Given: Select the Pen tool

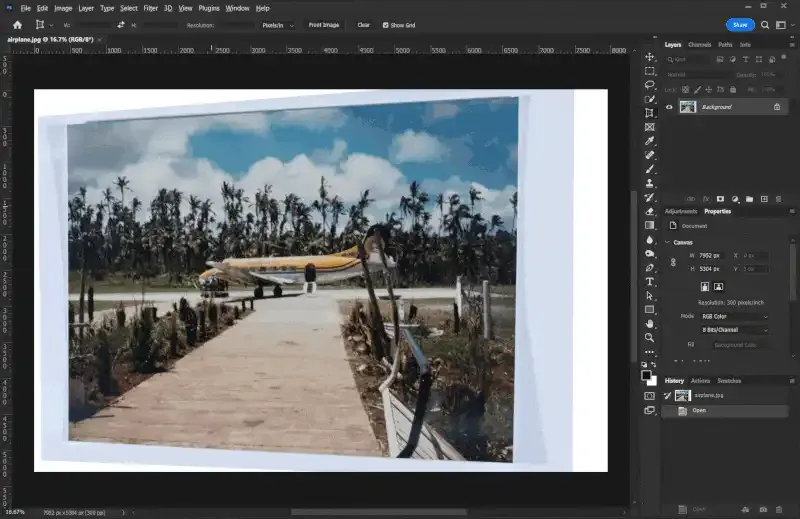Looking at the screenshot, I should [x=649, y=267].
